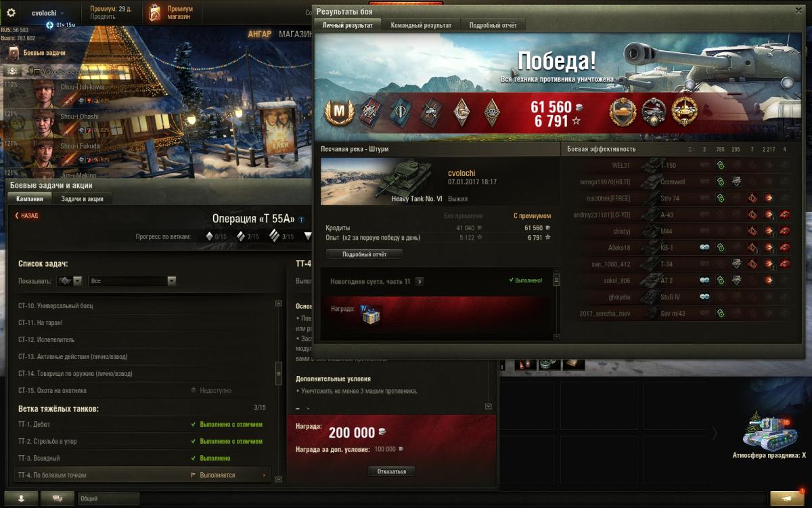Image resolution: width=812 pixels, height=508 pixels.
Task: Click the last gold round medal in banner
Action: pyautogui.click(x=684, y=111)
